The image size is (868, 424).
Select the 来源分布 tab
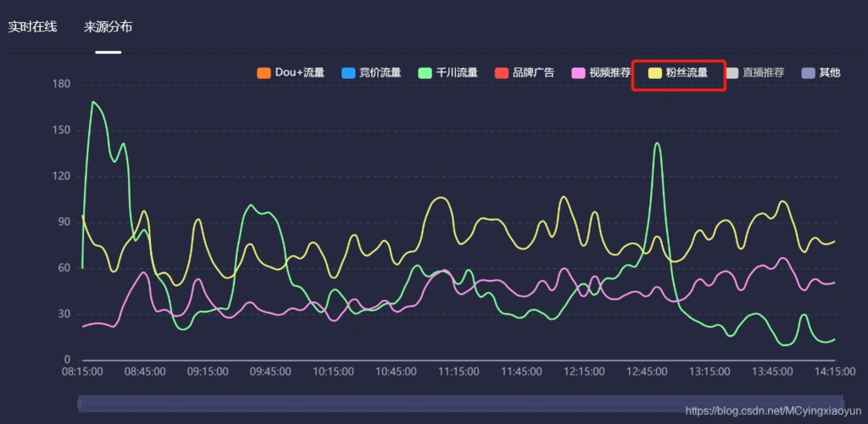click(108, 27)
